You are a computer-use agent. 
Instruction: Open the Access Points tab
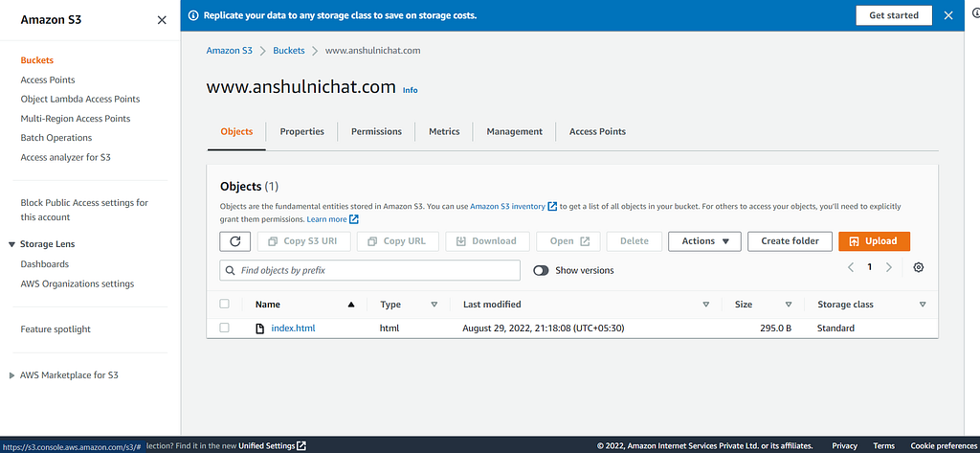[x=597, y=132]
